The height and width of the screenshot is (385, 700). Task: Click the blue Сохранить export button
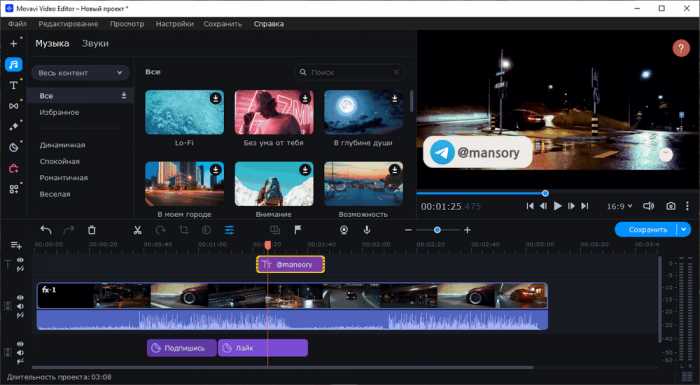(x=647, y=230)
